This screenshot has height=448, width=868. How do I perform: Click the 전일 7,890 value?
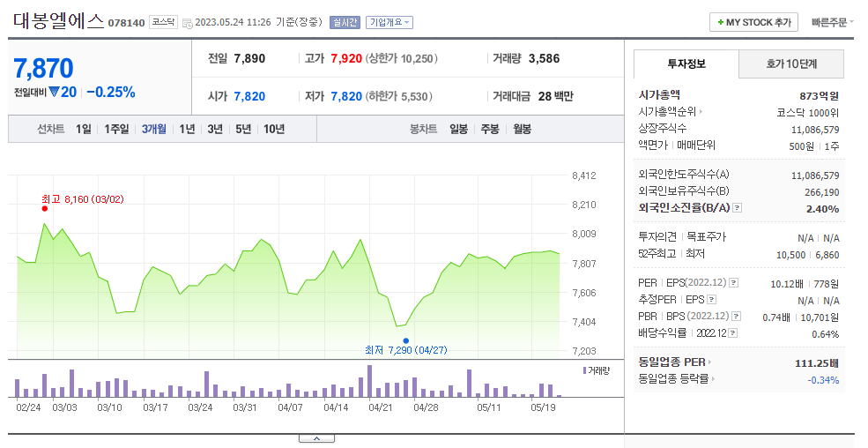coord(249,59)
